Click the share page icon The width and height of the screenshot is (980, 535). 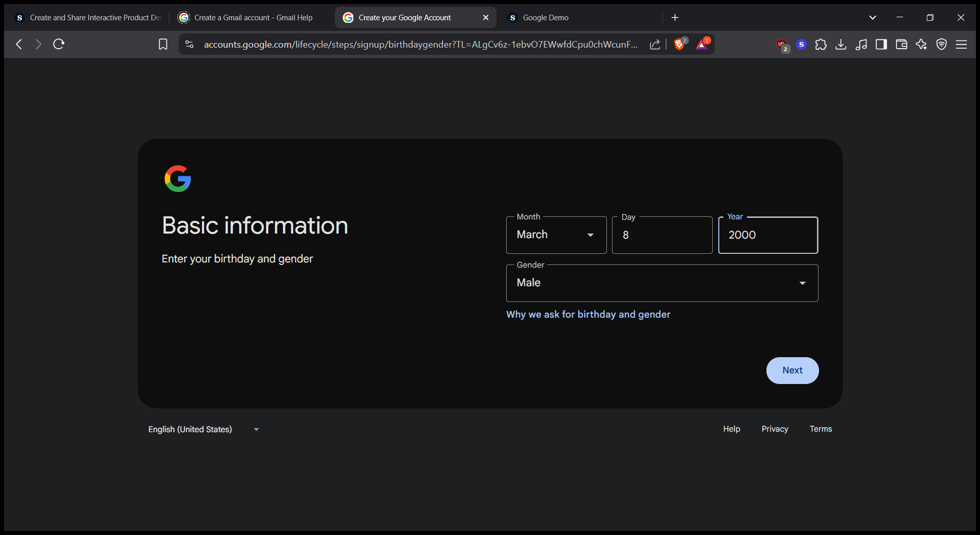655,45
